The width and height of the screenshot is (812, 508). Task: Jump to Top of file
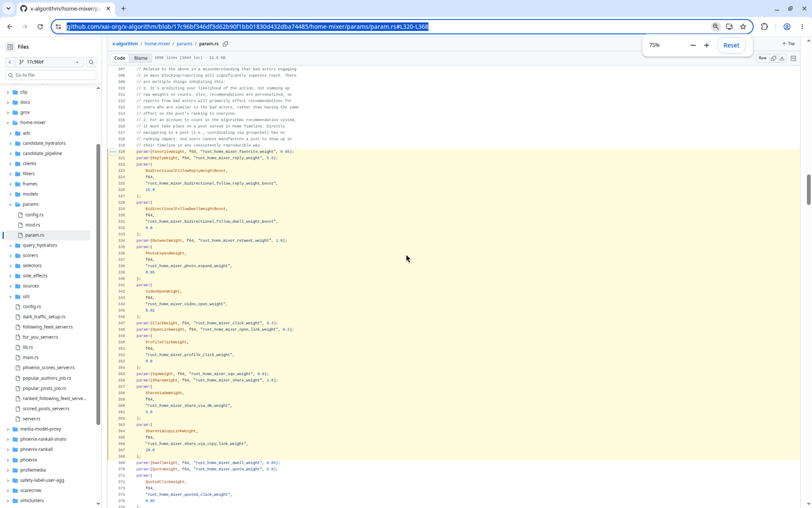click(x=789, y=44)
